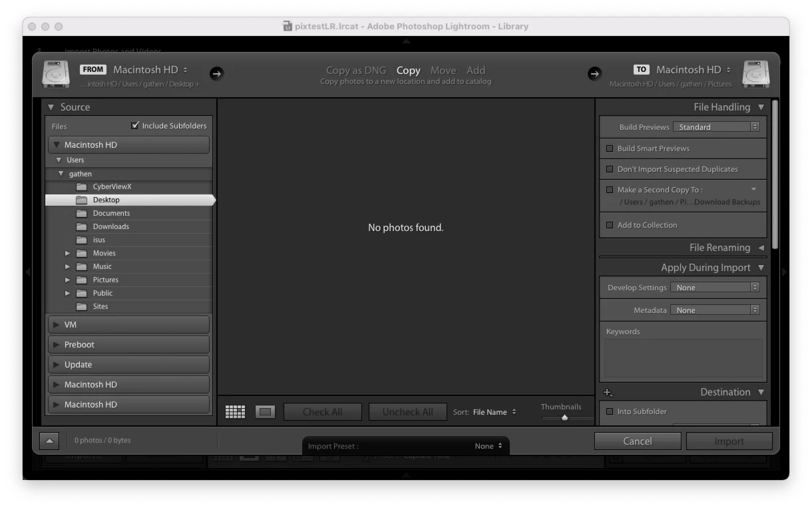This screenshot has width=812, height=508.
Task: Click the show fewer options triangle button
Action: pos(49,441)
